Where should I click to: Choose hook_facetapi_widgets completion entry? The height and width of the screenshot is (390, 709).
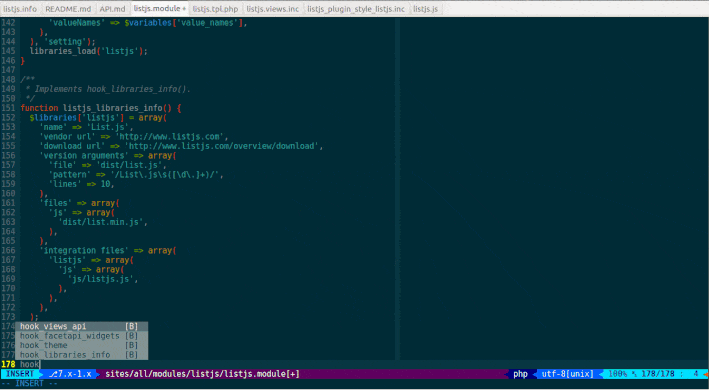coord(81,336)
